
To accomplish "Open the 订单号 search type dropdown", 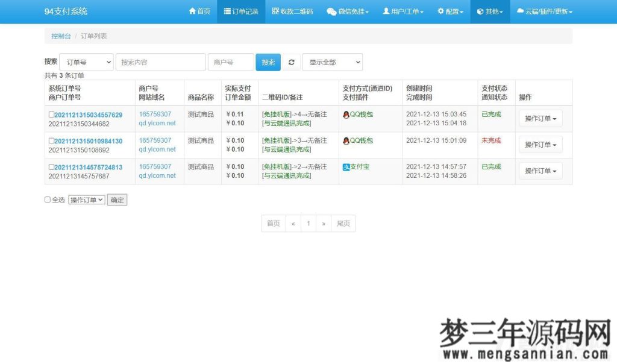I will (86, 61).
